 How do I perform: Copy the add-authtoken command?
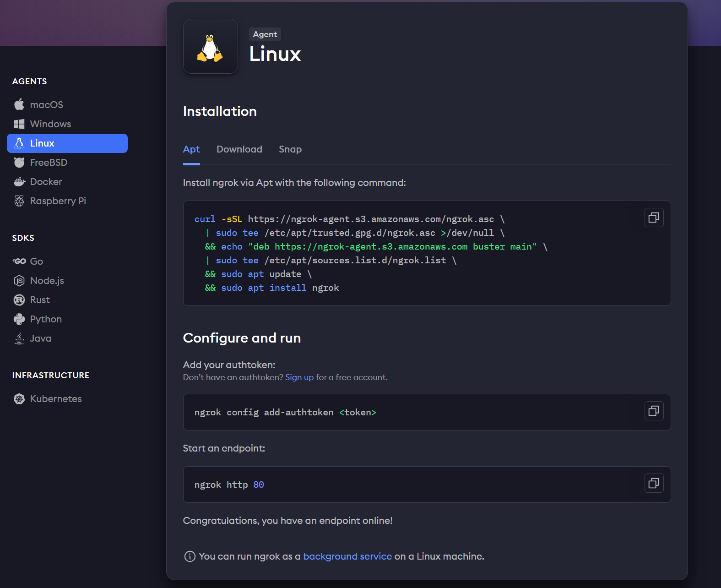[654, 411]
